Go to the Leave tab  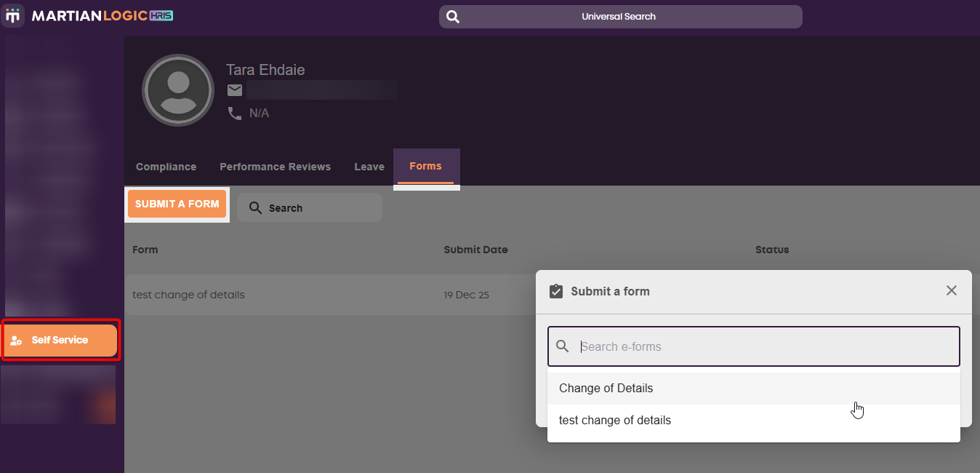pos(369,167)
